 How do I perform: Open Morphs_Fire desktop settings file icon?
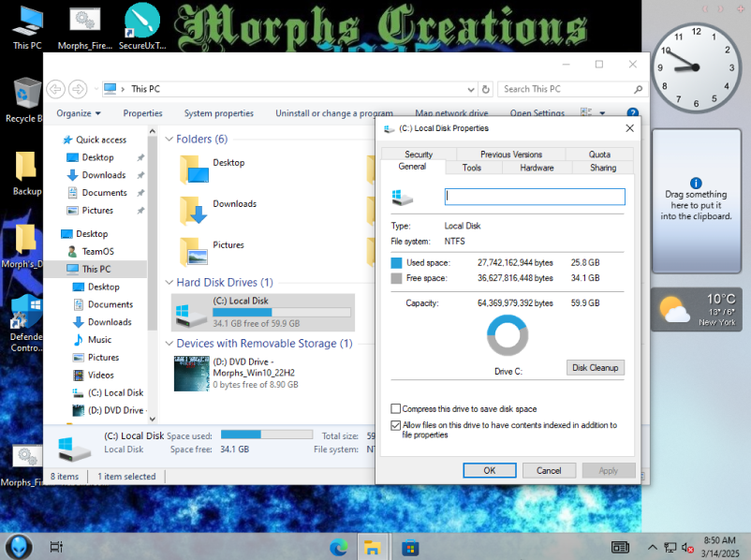click(85, 26)
